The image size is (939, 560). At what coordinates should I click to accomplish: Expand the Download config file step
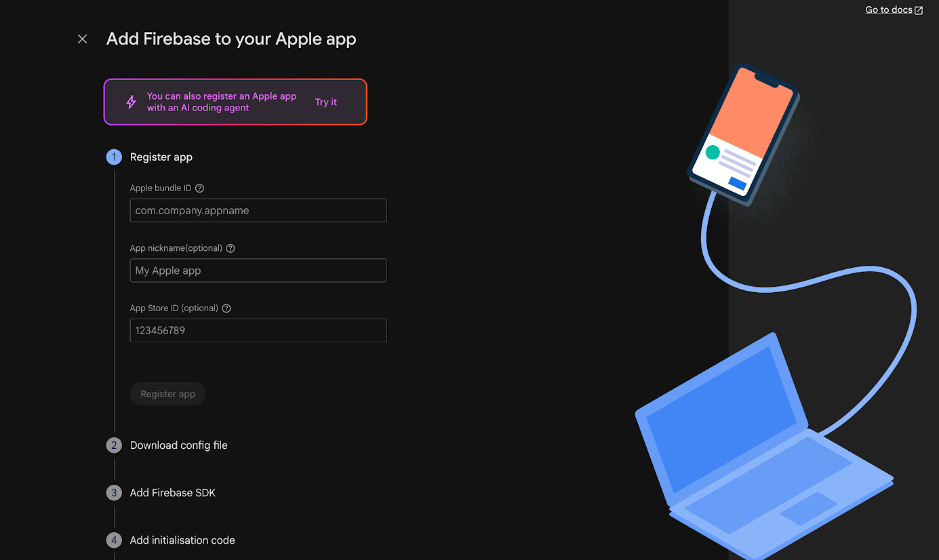click(179, 445)
